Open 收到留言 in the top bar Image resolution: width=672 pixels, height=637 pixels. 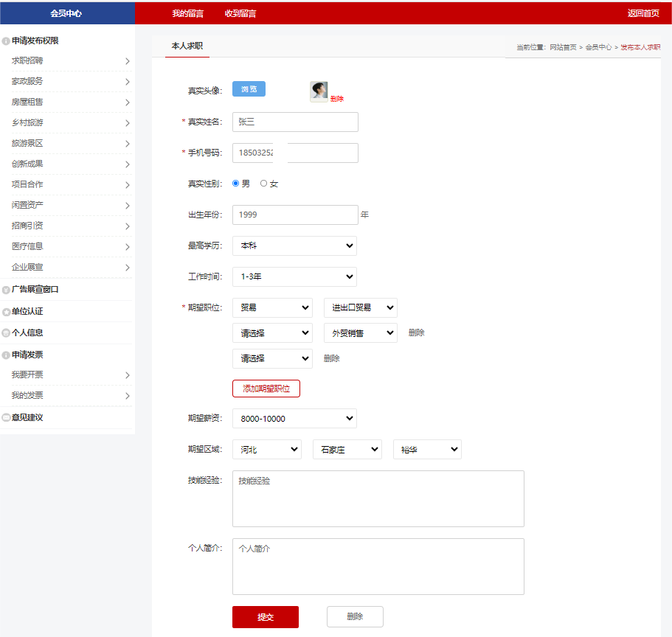coord(240,13)
